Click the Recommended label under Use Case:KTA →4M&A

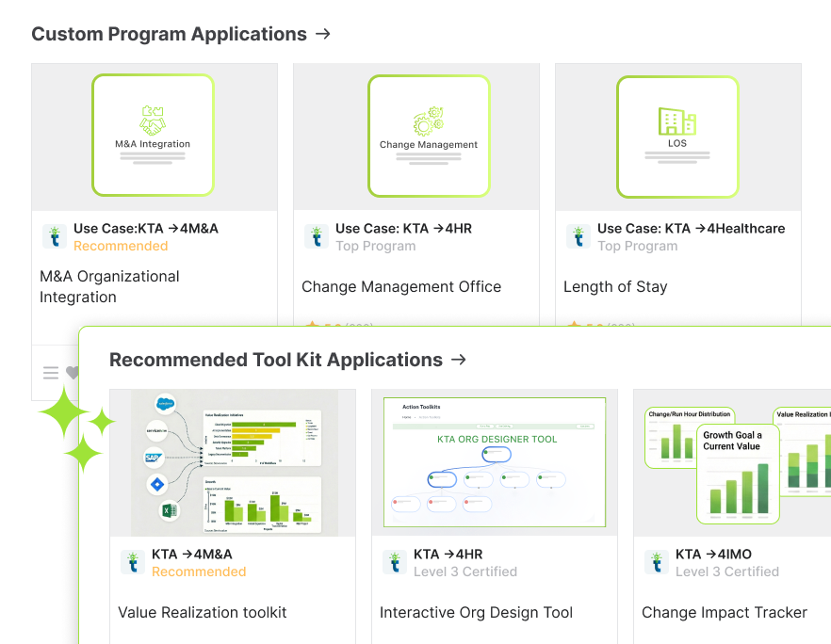click(x=121, y=246)
